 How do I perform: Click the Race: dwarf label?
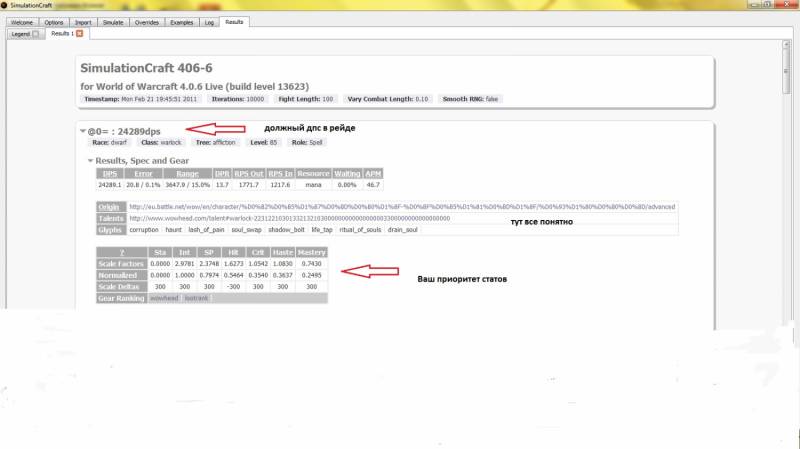110,142
